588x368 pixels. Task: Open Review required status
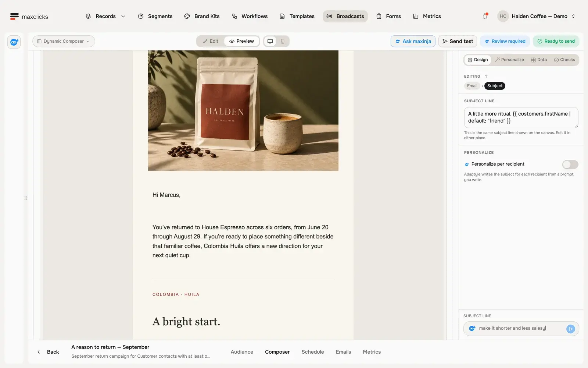click(x=505, y=41)
